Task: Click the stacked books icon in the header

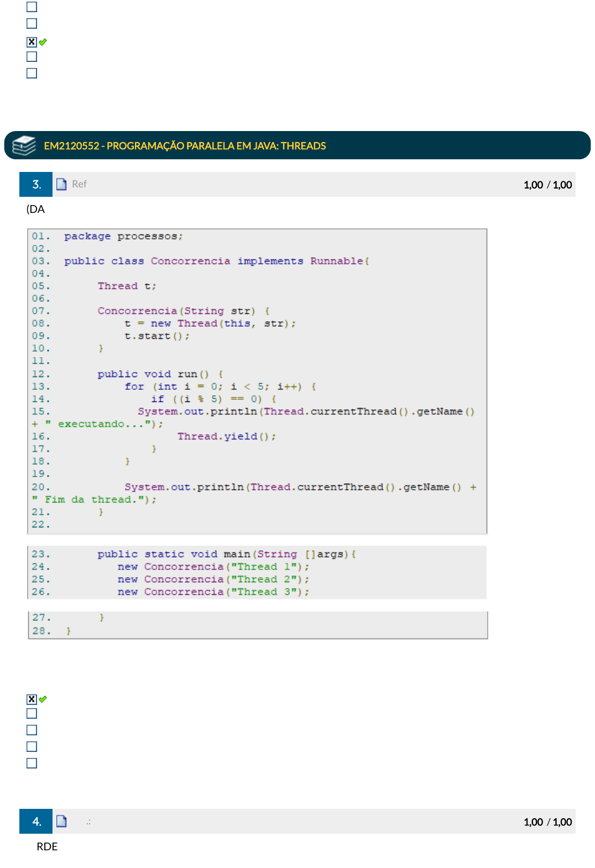Action: coord(24,145)
